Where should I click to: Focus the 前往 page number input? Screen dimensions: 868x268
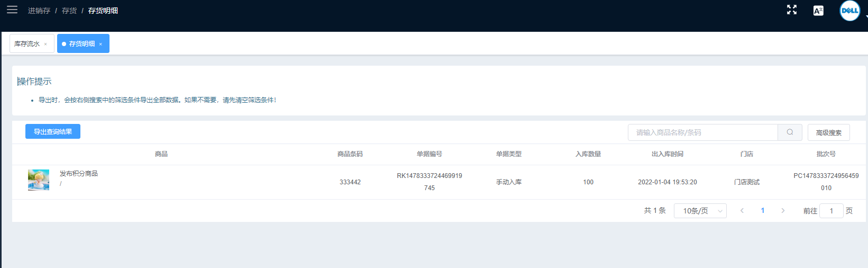coord(831,211)
